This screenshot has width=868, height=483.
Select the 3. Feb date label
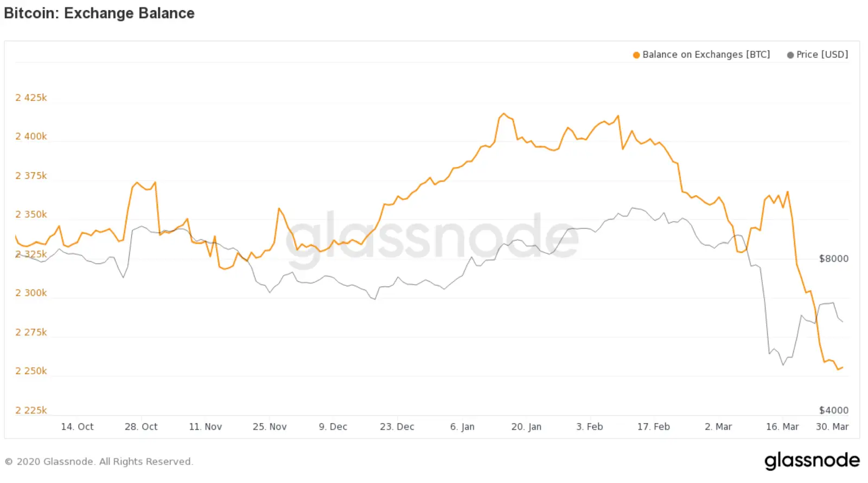point(590,427)
